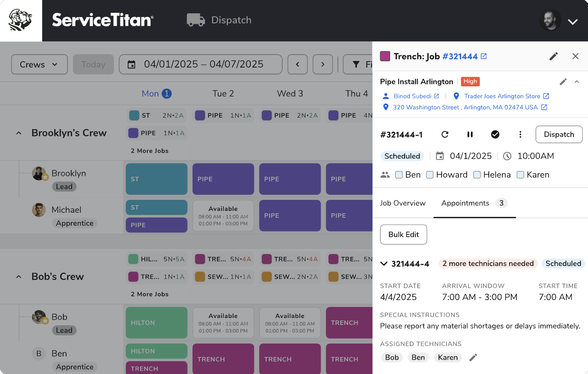Select the Tue 2 day header
The height and width of the screenshot is (374, 588).
[223, 94]
